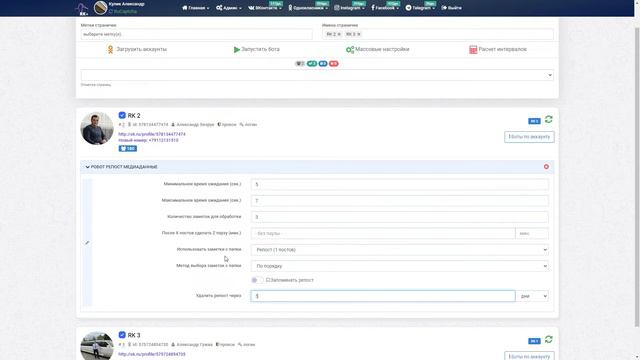Viewport: 640px width, 360px height.
Task: Click the minimum wait time input
Action: 400,184
